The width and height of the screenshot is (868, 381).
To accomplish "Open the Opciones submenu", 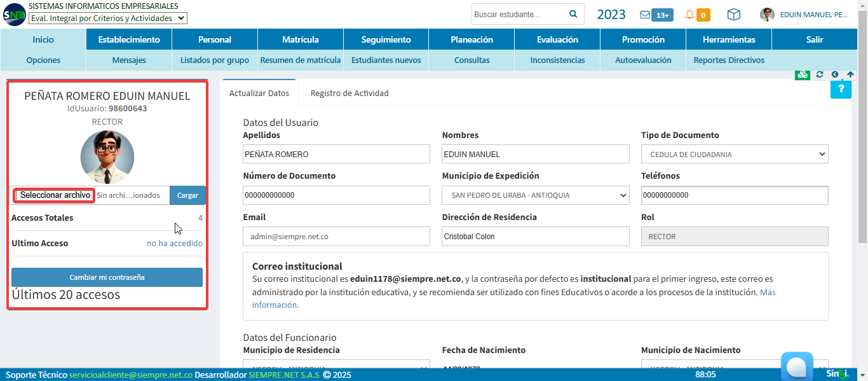I will (x=43, y=60).
